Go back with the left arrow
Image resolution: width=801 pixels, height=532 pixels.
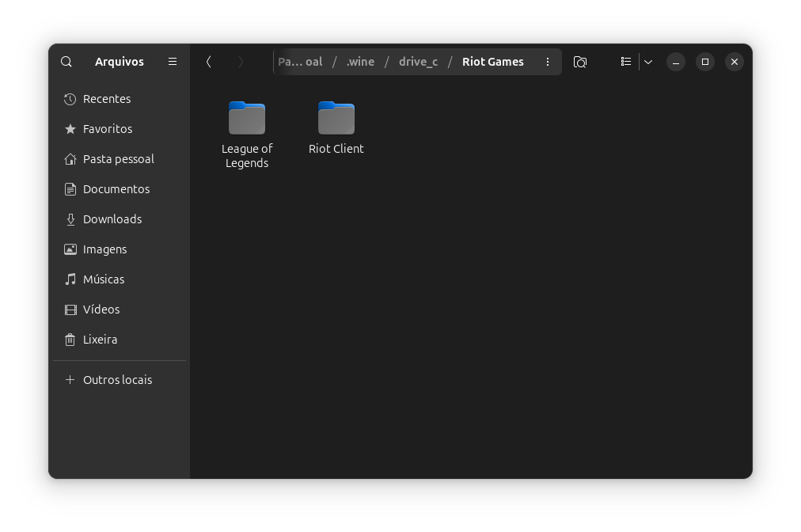(x=209, y=62)
